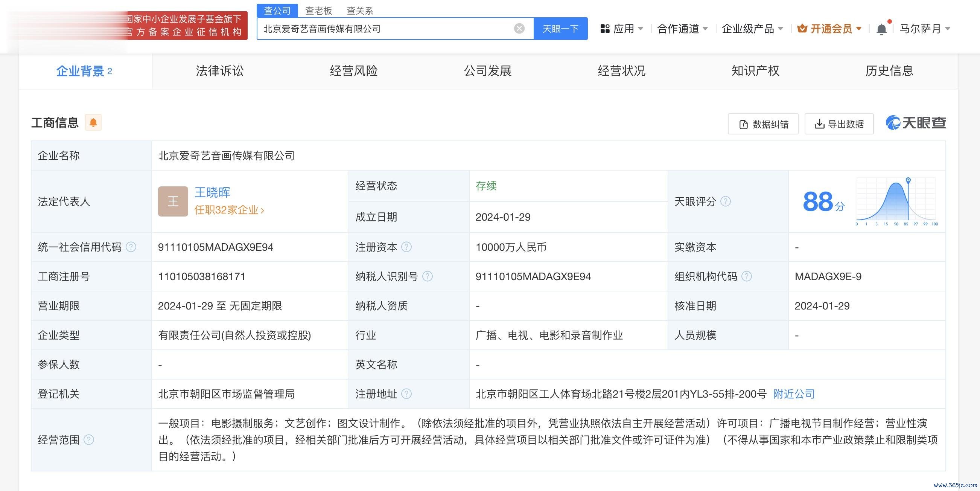Click the 导出数据 button

(x=839, y=124)
